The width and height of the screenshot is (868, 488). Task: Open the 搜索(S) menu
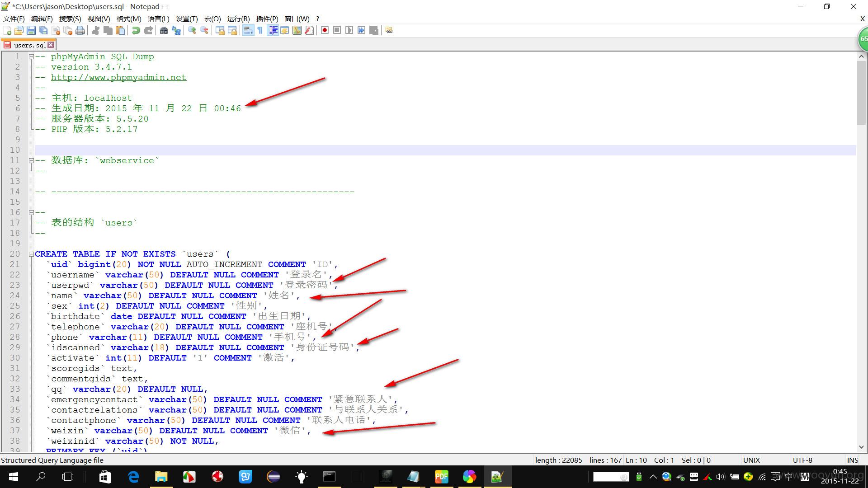tap(70, 19)
